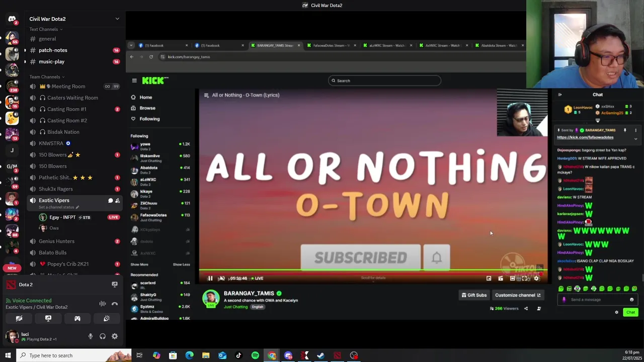Share the stream via share icon

[x=526, y=309]
